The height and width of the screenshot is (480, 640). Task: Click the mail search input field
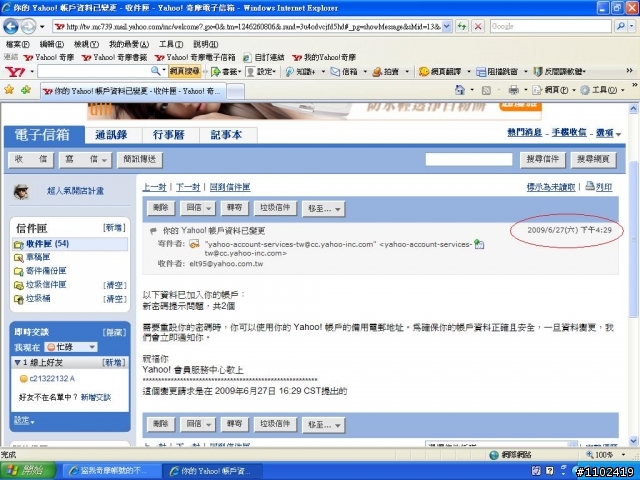tap(469, 160)
